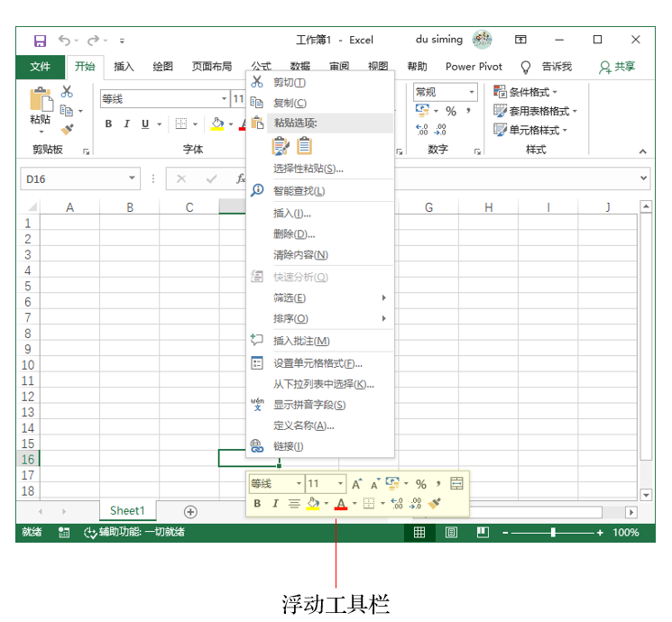Click fill color bucket in floating toolbar

313,503
